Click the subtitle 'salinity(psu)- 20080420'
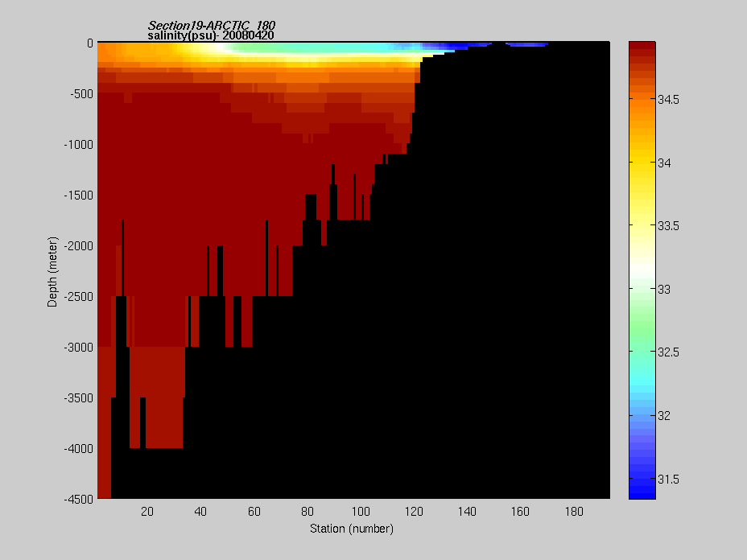747x560 pixels. point(211,35)
